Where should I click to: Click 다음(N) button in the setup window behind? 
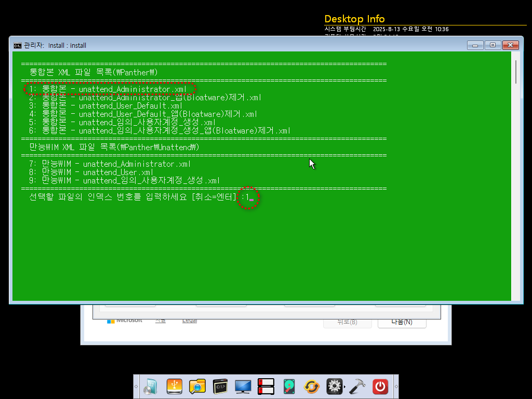pos(402,322)
